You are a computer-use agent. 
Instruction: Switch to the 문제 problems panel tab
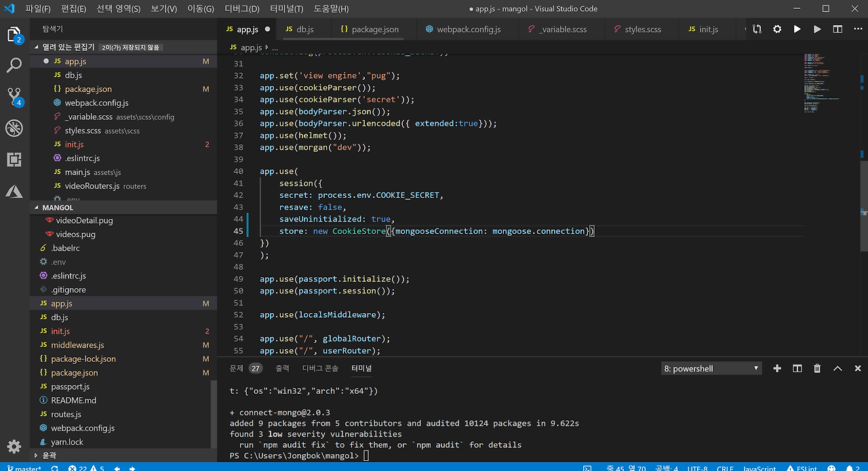click(x=237, y=368)
